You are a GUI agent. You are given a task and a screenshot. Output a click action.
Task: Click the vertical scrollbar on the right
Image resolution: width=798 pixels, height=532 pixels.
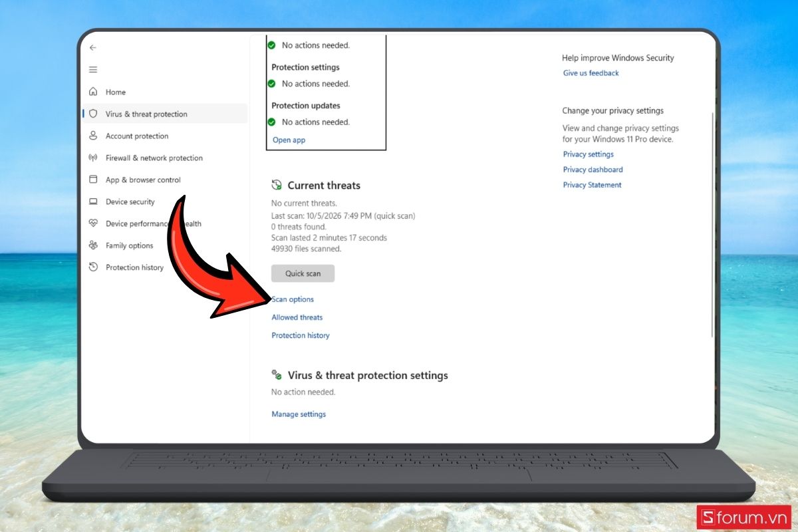[712, 224]
